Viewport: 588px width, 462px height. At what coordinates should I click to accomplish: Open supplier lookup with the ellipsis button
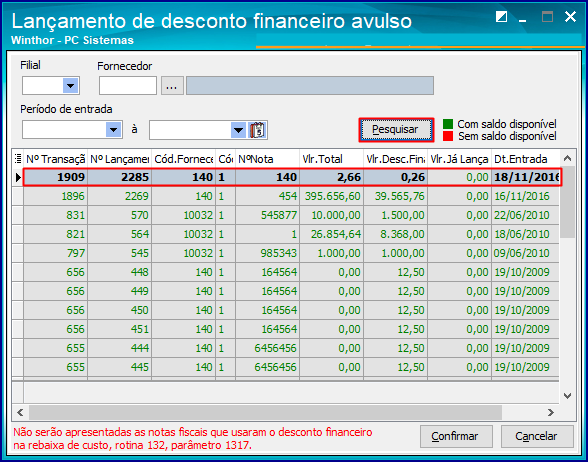(x=172, y=86)
